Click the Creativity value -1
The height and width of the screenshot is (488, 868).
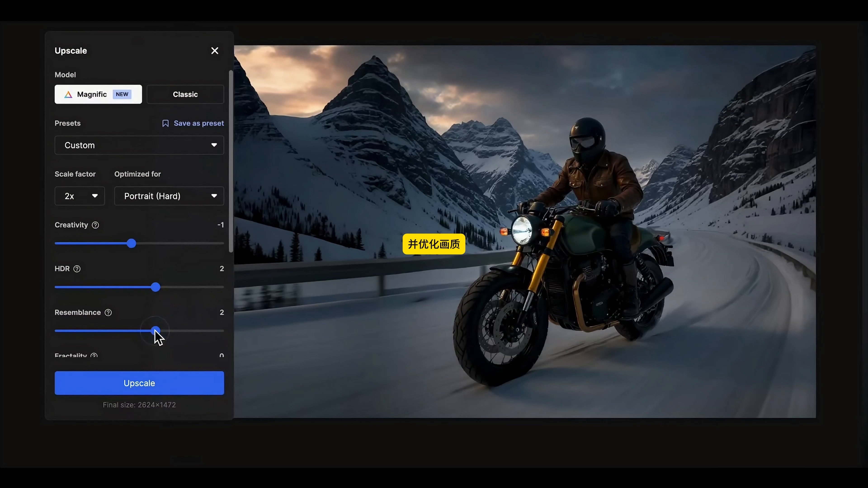pyautogui.click(x=221, y=225)
